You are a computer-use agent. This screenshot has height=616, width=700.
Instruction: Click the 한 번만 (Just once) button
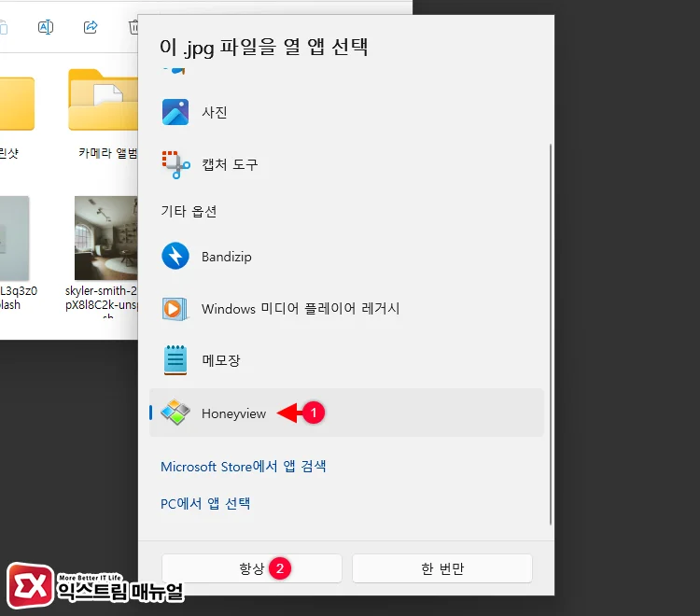442,568
